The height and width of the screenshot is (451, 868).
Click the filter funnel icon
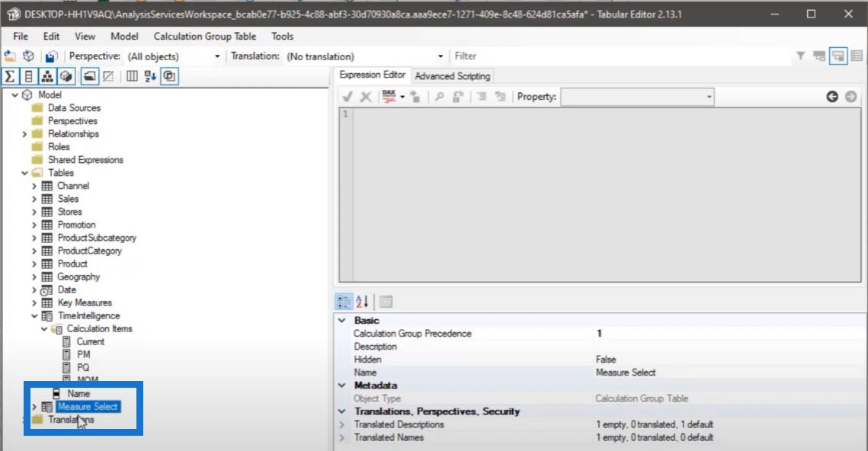pyautogui.click(x=800, y=56)
